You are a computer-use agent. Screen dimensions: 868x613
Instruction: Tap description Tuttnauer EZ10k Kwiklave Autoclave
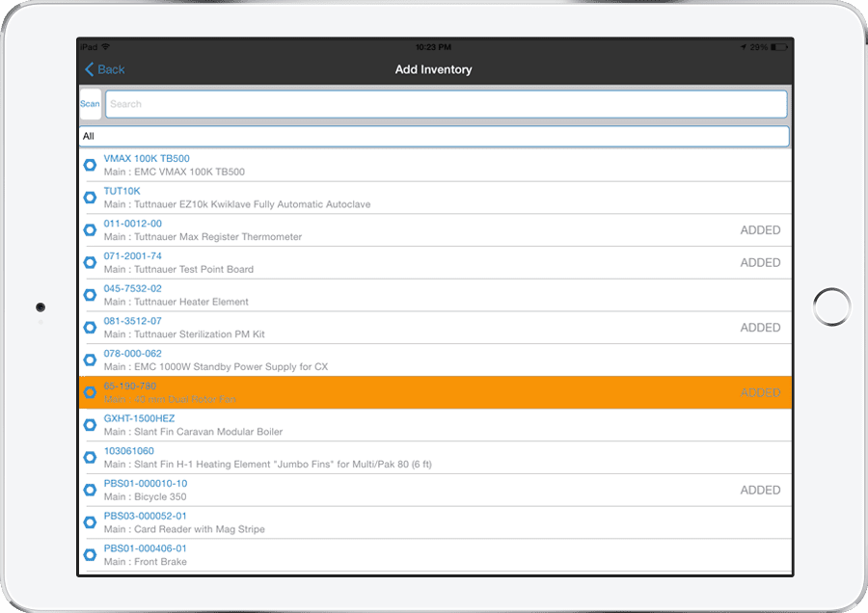coord(237,204)
